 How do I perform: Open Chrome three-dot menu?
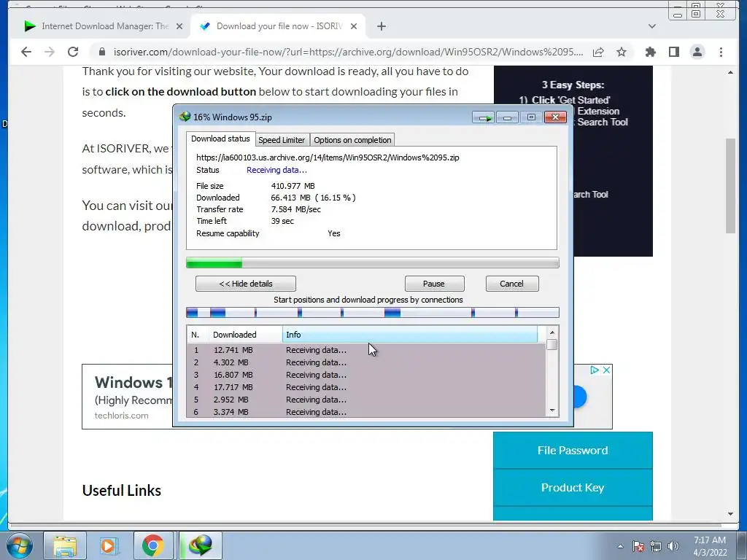(721, 52)
